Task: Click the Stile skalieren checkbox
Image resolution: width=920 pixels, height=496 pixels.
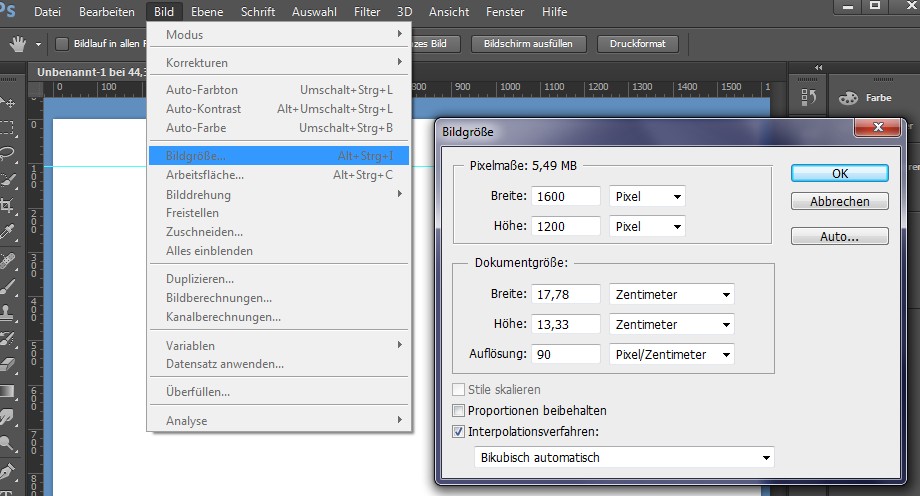Action: (459, 389)
